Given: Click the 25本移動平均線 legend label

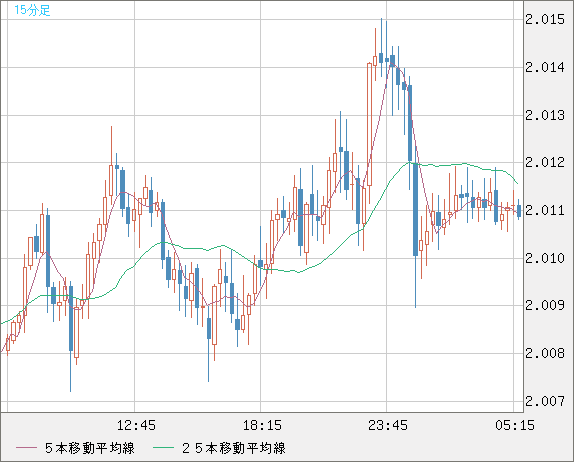Looking at the screenshot, I should click(234, 448).
